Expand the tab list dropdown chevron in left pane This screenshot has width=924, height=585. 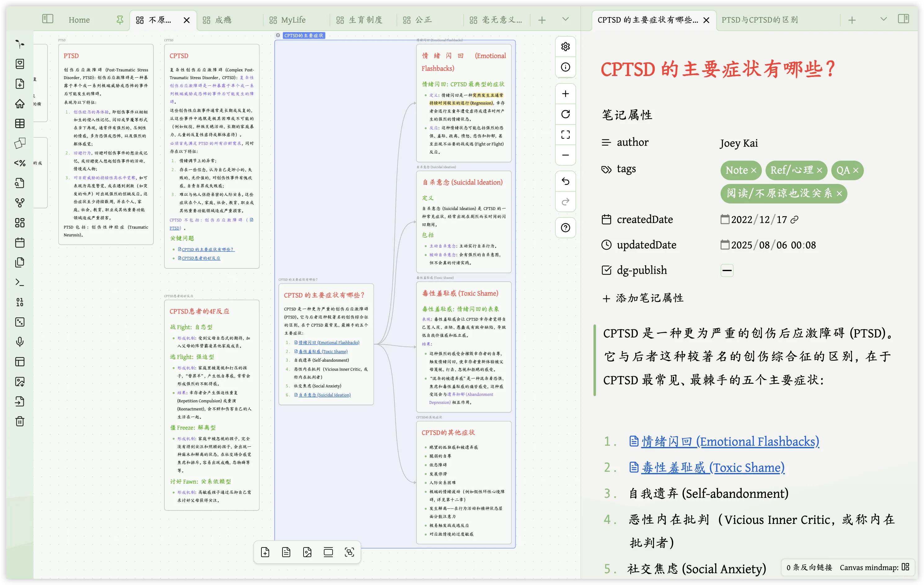pyautogui.click(x=565, y=19)
